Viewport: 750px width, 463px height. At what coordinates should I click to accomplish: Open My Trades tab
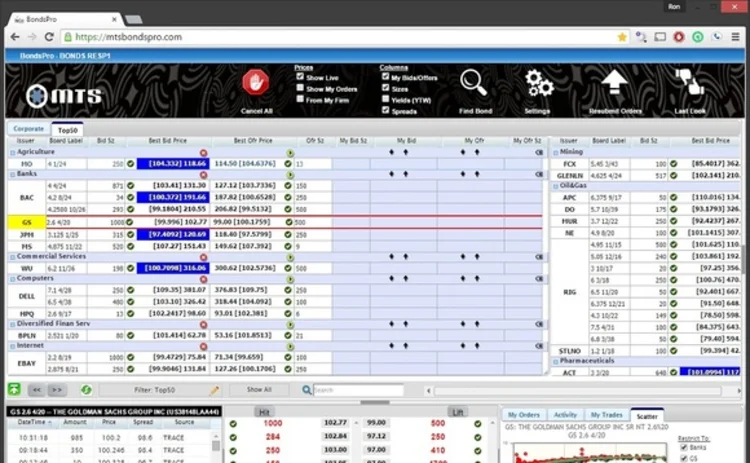607,415
